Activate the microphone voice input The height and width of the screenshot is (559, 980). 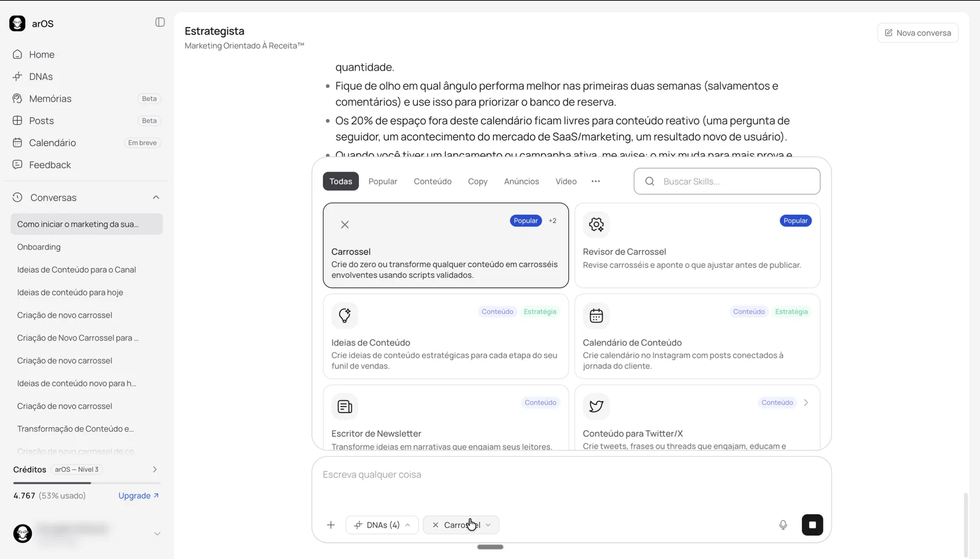783,525
